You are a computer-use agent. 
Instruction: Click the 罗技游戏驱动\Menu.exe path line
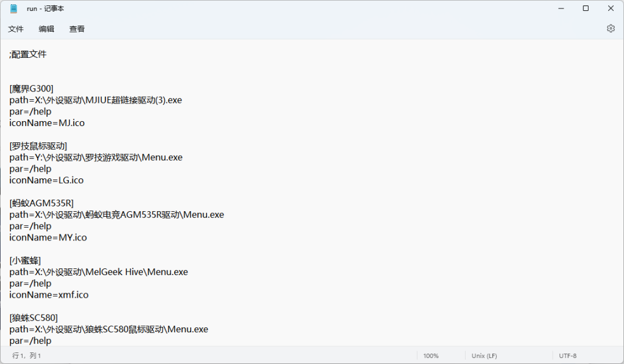coord(96,158)
